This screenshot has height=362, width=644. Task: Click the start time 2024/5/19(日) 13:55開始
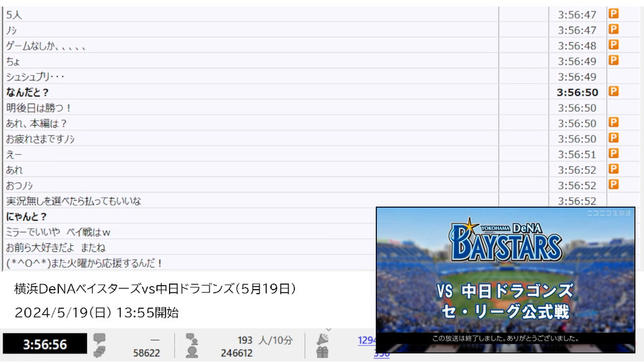click(x=97, y=313)
